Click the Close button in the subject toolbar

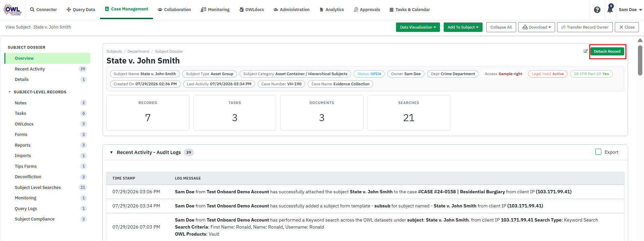[627, 27]
